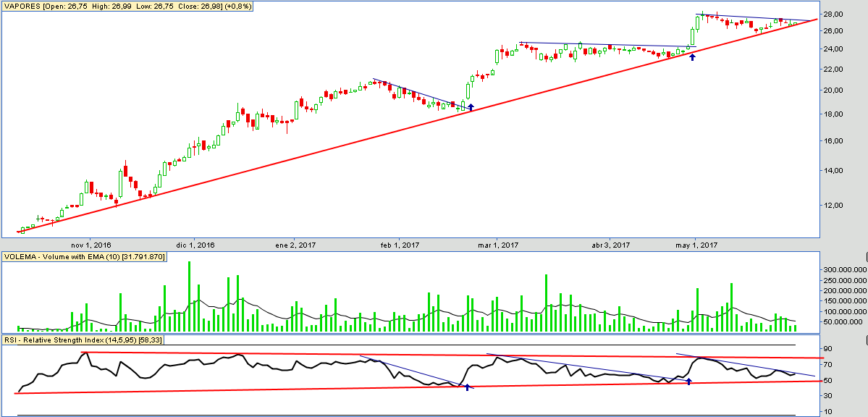Select the feb 1, 2017 date label

401,245
